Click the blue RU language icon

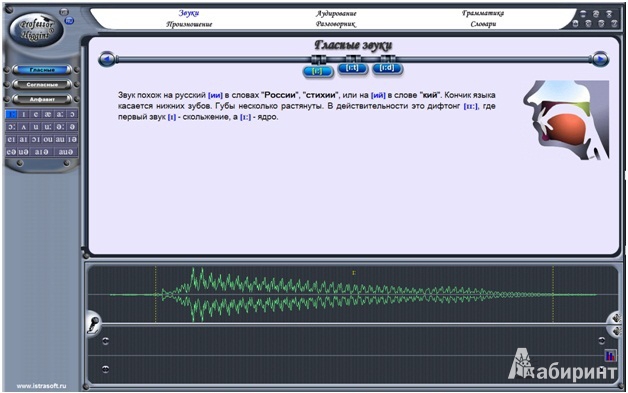[69, 20]
